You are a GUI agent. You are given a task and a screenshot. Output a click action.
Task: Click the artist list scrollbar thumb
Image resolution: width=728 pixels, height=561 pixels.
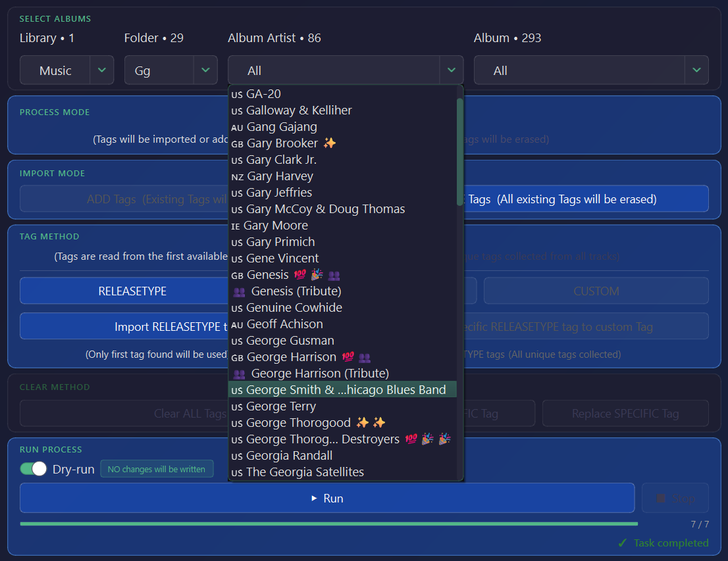[459, 152]
